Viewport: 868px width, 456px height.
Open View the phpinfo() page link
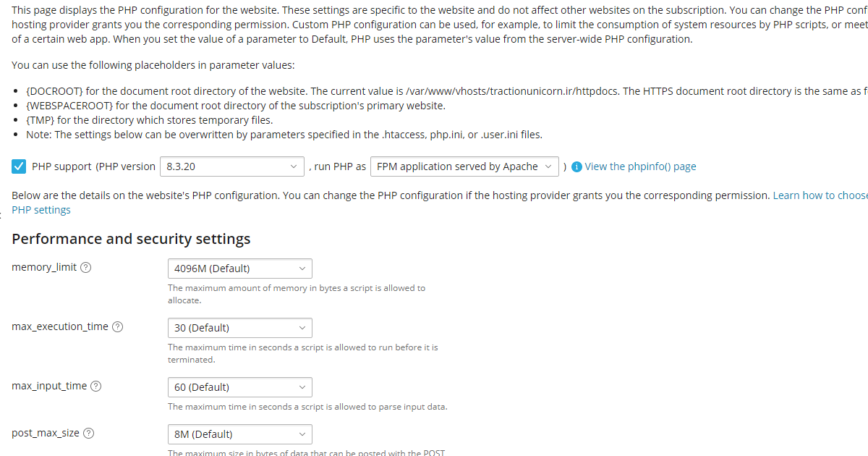[640, 166]
